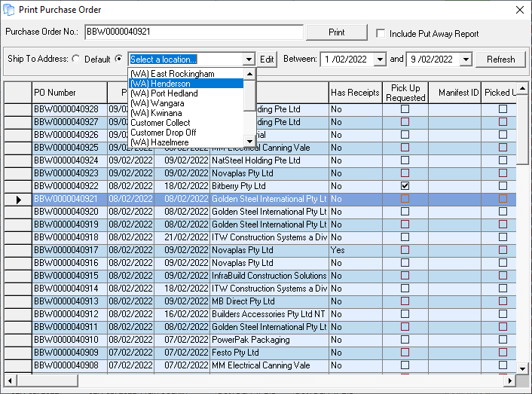Click horizontal scrollbar right arrow
This screenshot has width=532, height=394.
click(510, 380)
